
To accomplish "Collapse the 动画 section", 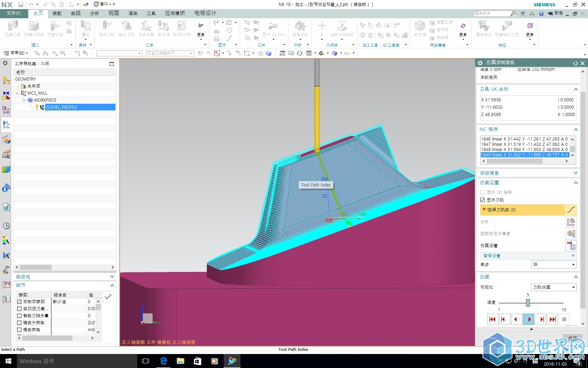I will pyautogui.click(x=576, y=277).
